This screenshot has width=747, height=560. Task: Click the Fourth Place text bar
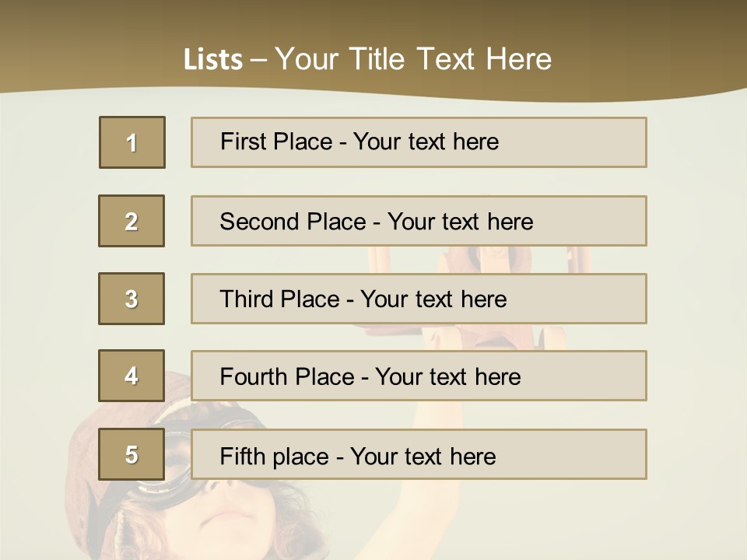[419, 376]
